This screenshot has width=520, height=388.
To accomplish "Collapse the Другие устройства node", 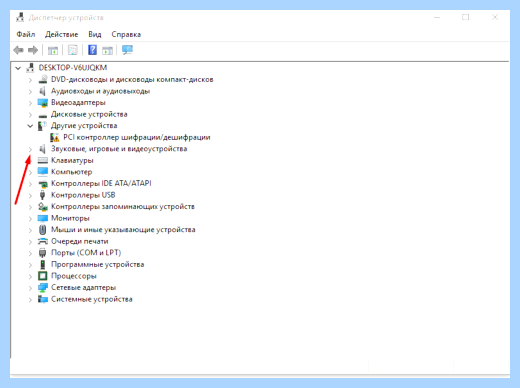I will tap(30, 126).
